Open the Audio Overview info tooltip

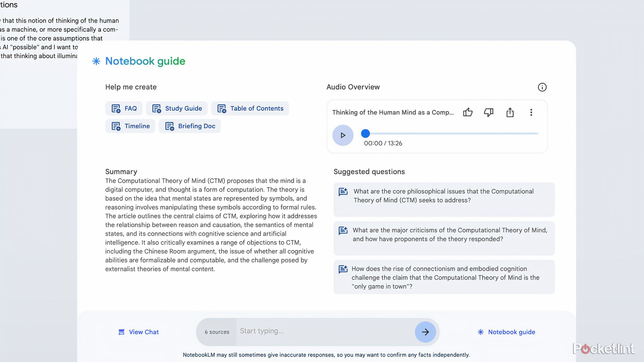coord(542,87)
